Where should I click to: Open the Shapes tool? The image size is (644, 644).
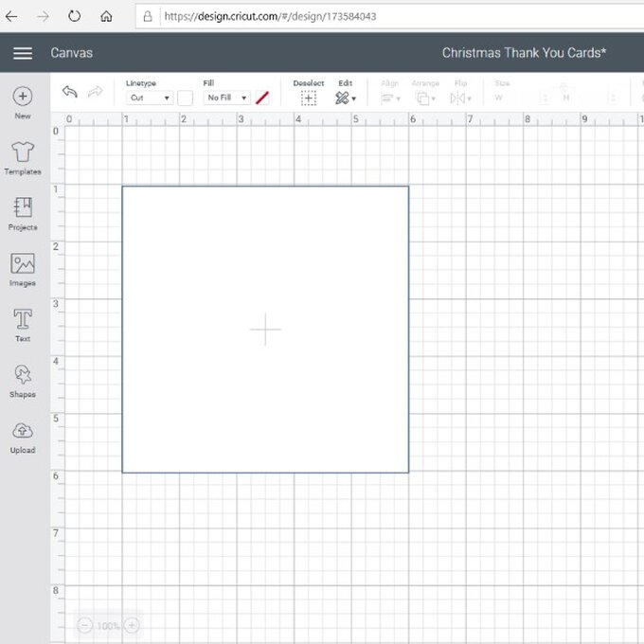tap(23, 376)
